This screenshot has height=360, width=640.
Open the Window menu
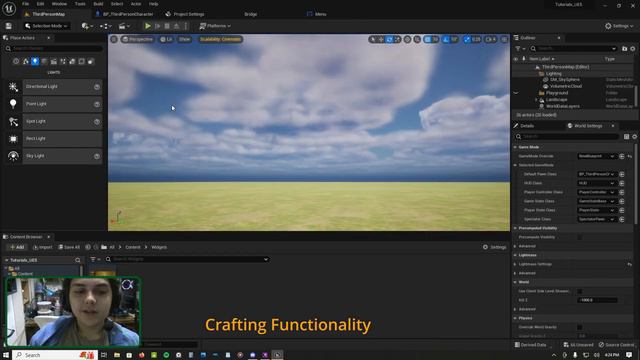(x=59, y=4)
